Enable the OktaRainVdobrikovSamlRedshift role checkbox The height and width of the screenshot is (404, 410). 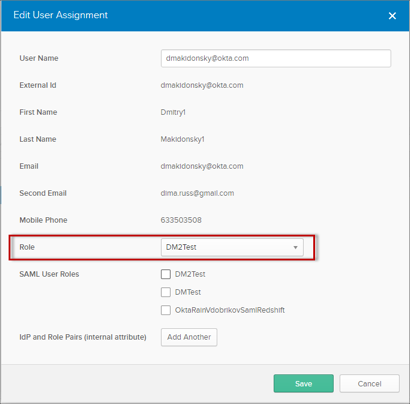[x=166, y=310]
